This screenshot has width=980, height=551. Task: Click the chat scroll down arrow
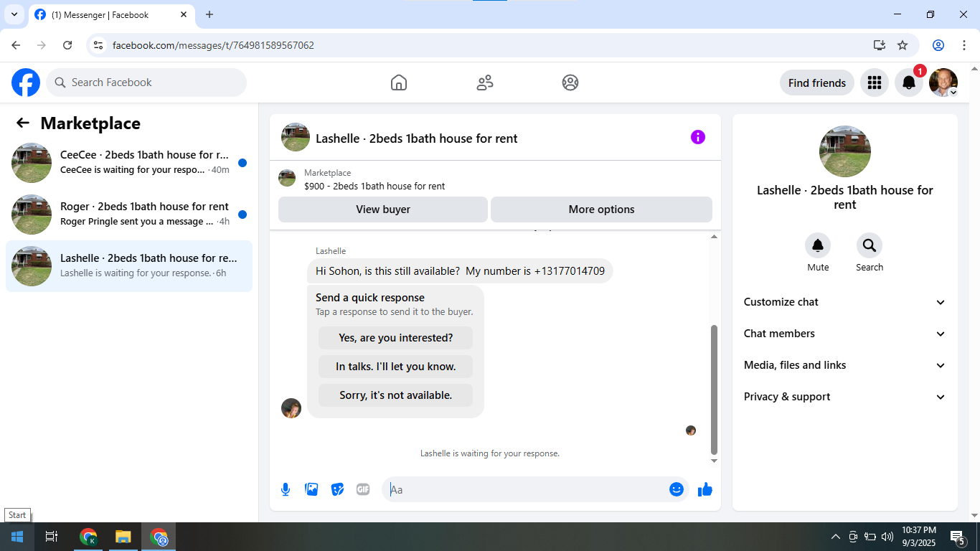point(714,461)
